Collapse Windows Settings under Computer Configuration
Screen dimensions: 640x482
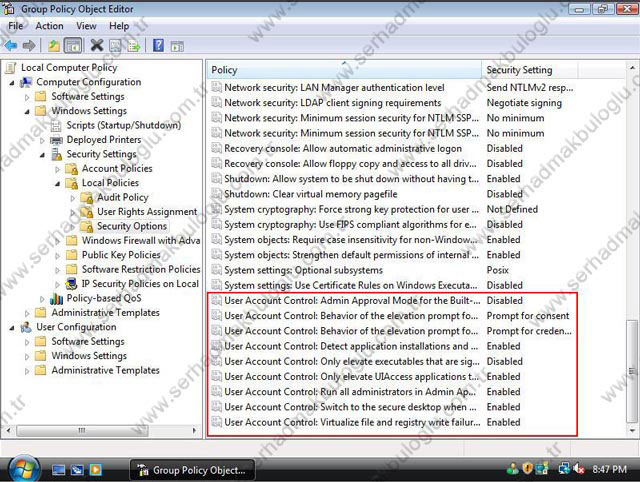pos(27,112)
